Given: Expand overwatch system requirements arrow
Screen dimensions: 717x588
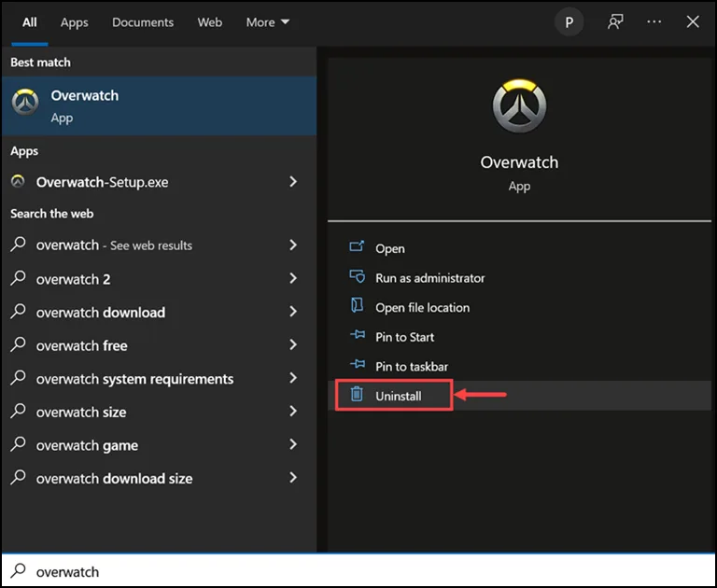Looking at the screenshot, I should click(293, 378).
